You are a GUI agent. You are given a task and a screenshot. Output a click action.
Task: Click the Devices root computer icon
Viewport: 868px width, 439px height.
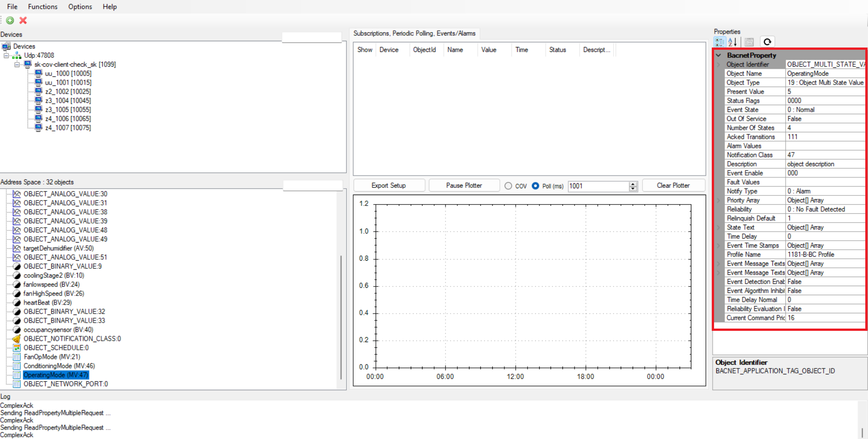click(x=6, y=46)
